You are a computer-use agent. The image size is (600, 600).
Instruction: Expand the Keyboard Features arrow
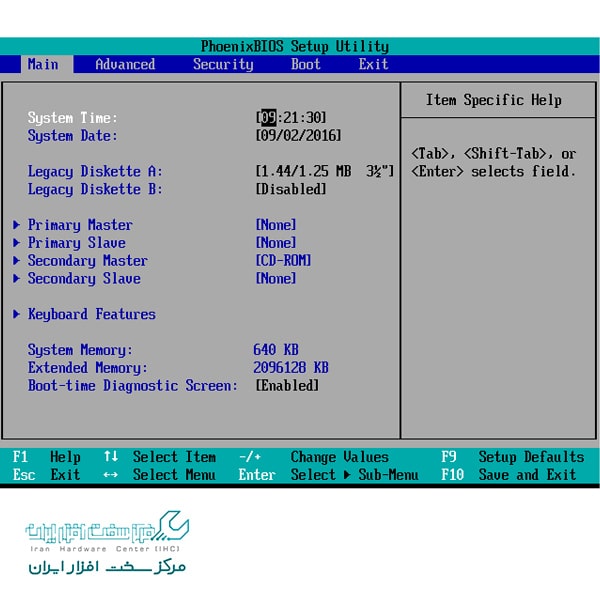(x=16, y=314)
